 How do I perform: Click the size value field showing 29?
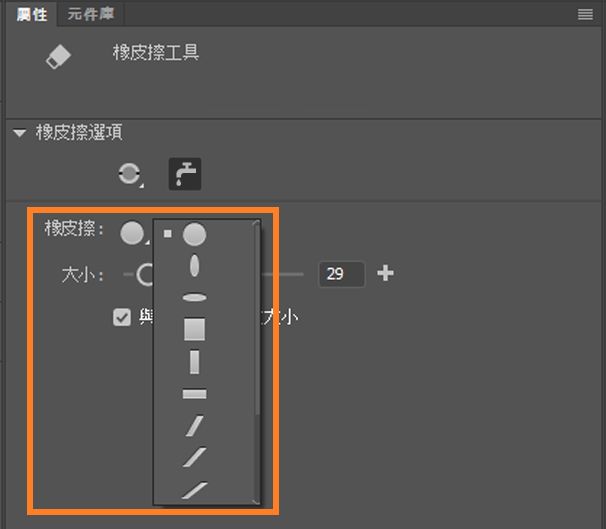[x=341, y=274]
